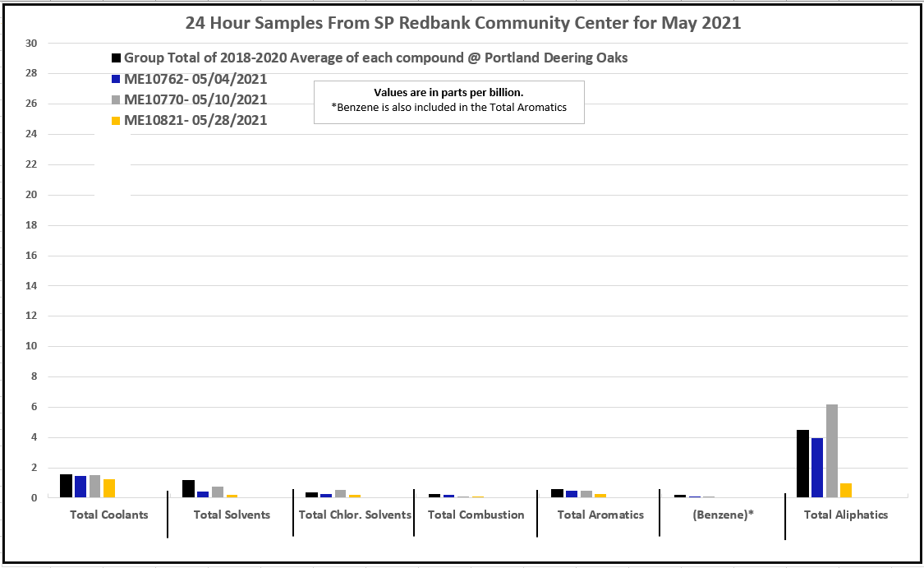The height and width of the screenshot is (568, 924).
Task: Select the black bar in Total Coolants
Action: click(66, 486)
